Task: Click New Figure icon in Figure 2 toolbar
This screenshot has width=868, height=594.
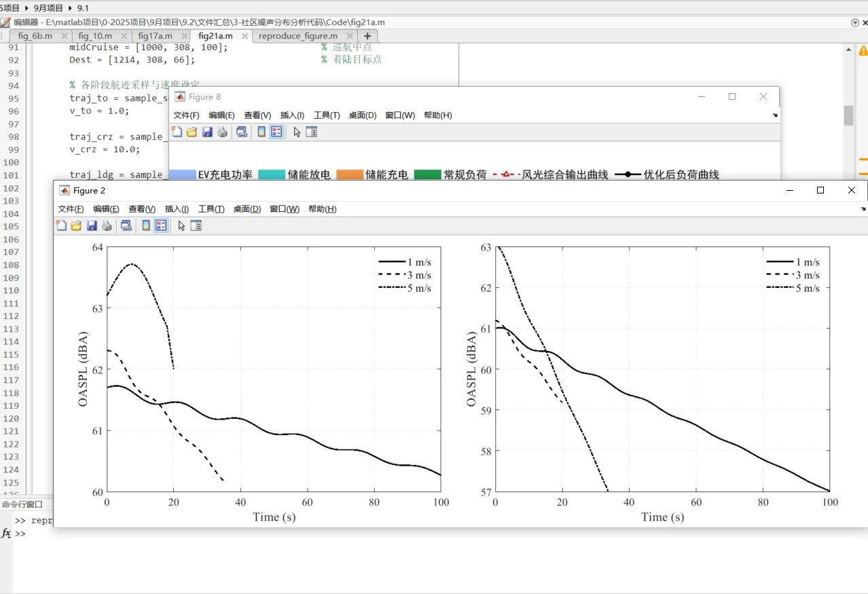Action: [62, 225]
